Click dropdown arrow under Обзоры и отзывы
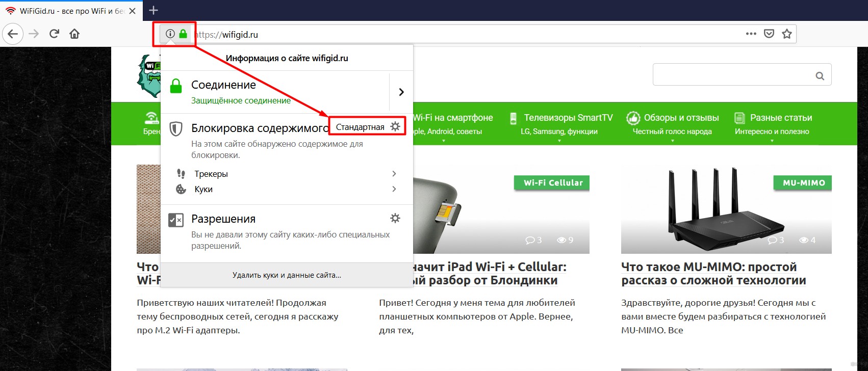This screenshot has width=868, height=371. tap(672, 141)
